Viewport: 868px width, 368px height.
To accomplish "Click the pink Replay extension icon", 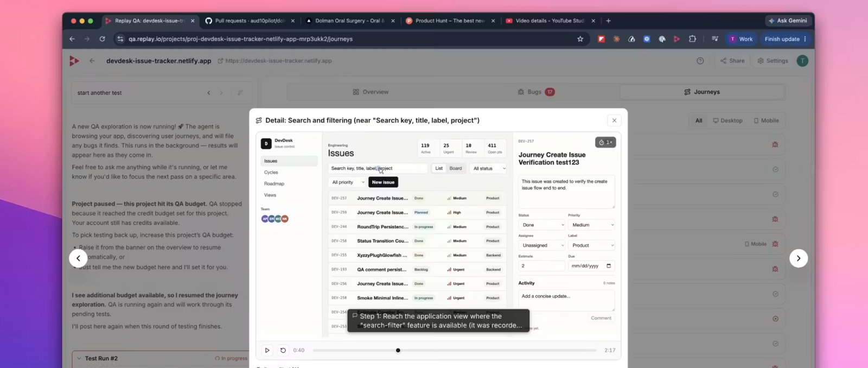I will 676,39.
